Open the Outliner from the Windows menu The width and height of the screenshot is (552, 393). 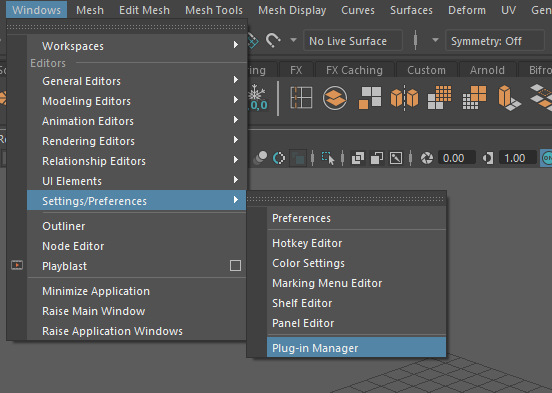click(136, 226)
